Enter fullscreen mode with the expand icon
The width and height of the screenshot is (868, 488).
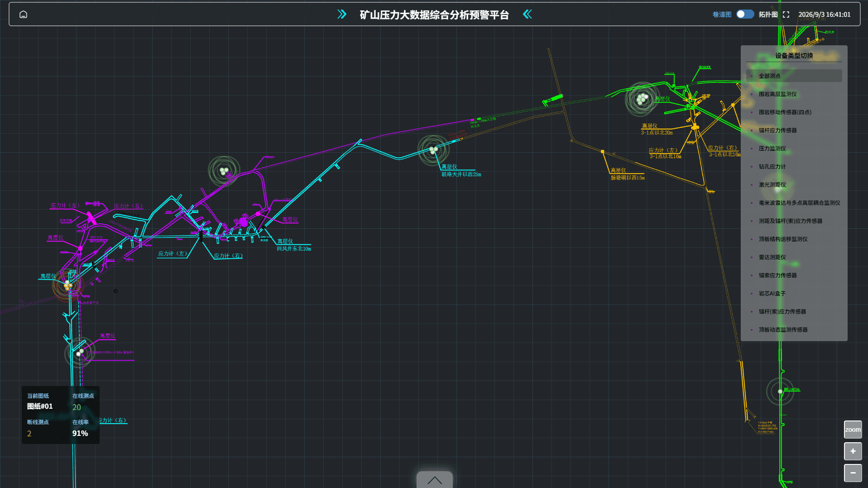786,14
